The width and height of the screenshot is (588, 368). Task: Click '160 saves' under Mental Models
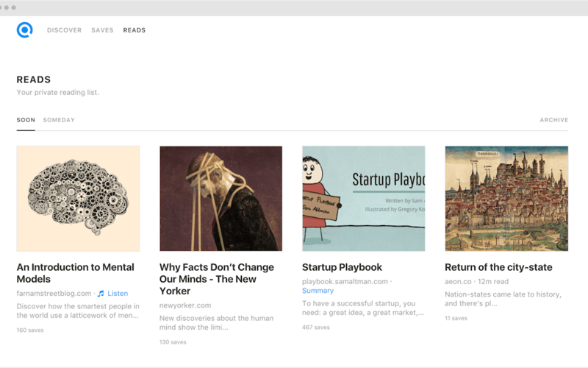(x=30, y=330)
